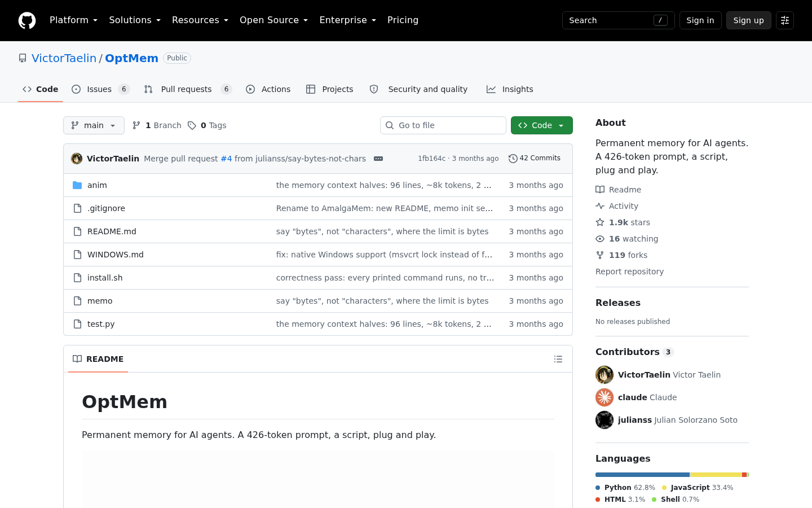Focus the header Search field
812x508 pixels.
(619, 20)
